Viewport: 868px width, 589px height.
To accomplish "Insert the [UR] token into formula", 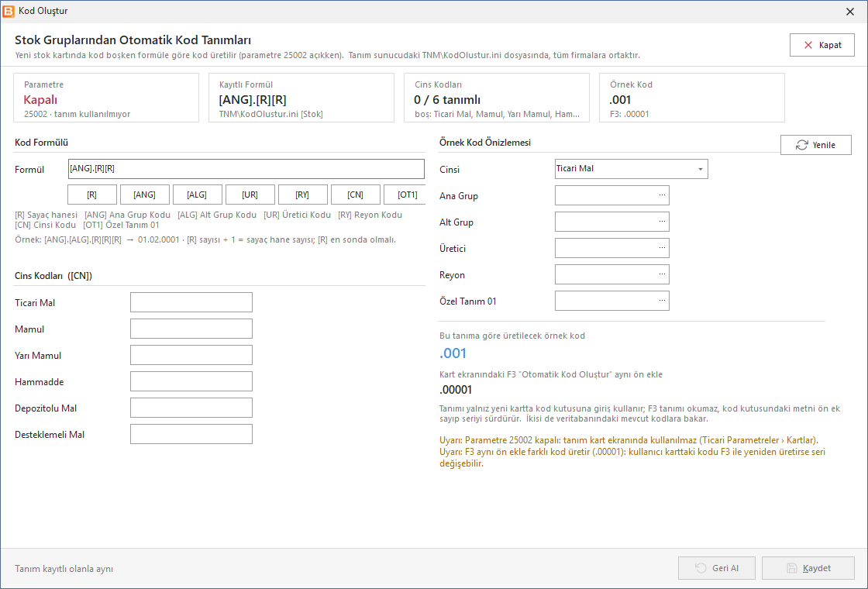I will 250,195.
